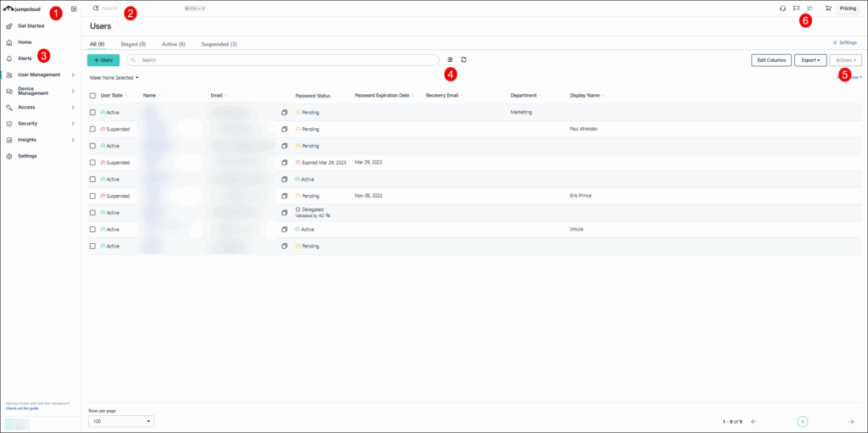Viewport: 868px width, 433px height.
Task: Select the checkbox for the last user row
Action: [93, 246]
